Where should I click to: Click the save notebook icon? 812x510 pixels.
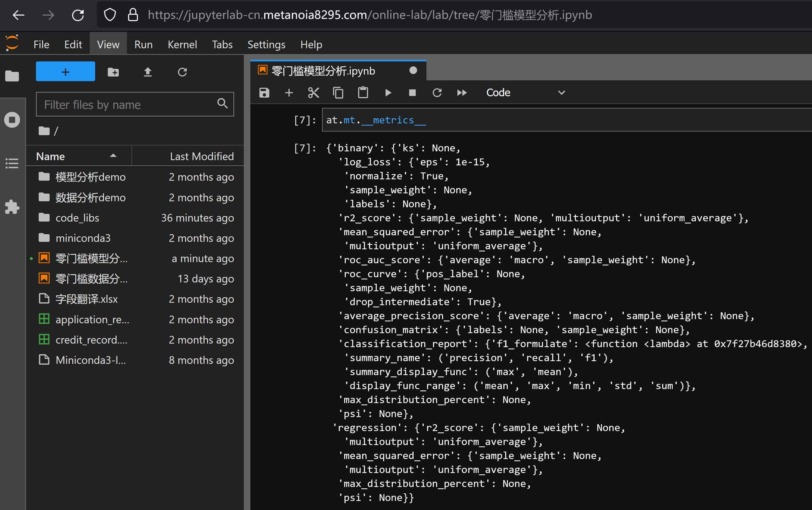coord(264,93)
